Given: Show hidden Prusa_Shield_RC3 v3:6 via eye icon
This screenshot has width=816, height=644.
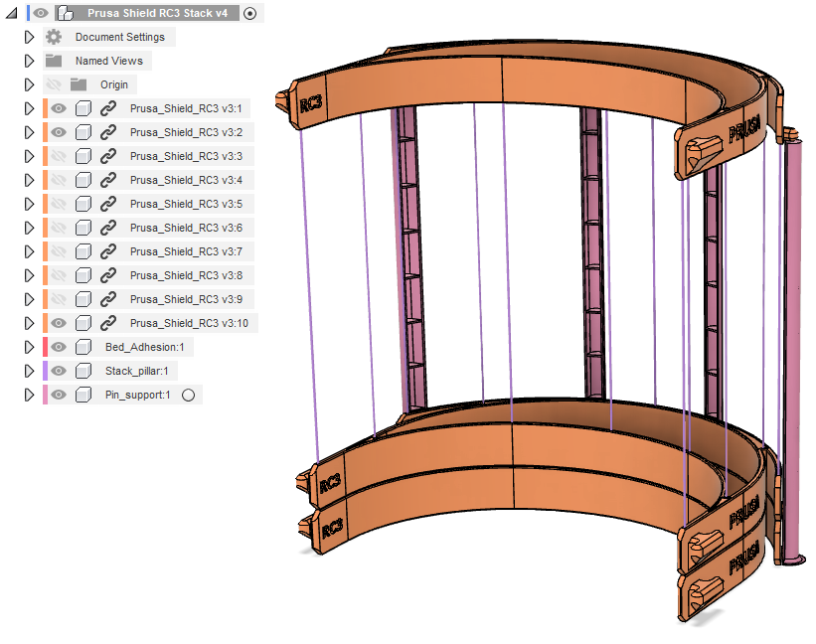Looking at the screenshot, I should [x=59, y=228].
